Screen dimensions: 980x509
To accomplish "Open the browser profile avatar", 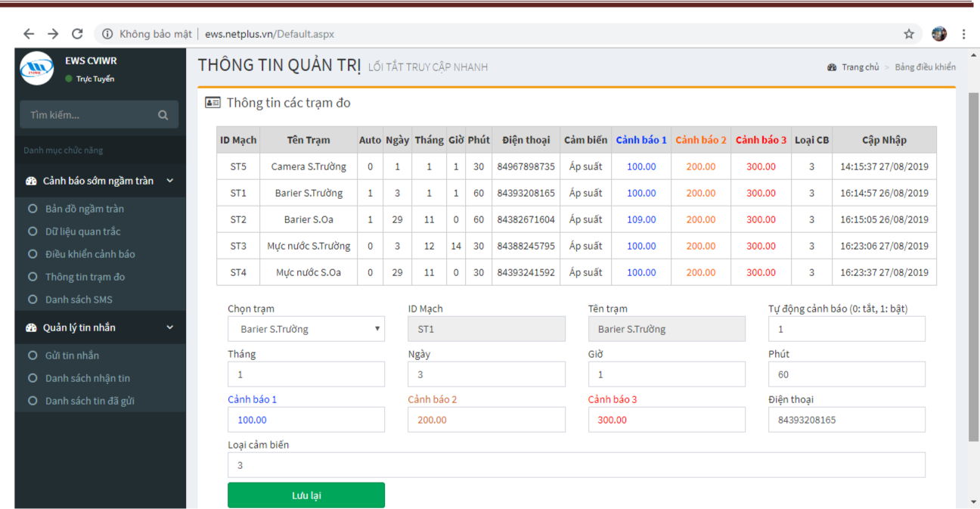I will point(939,34).
